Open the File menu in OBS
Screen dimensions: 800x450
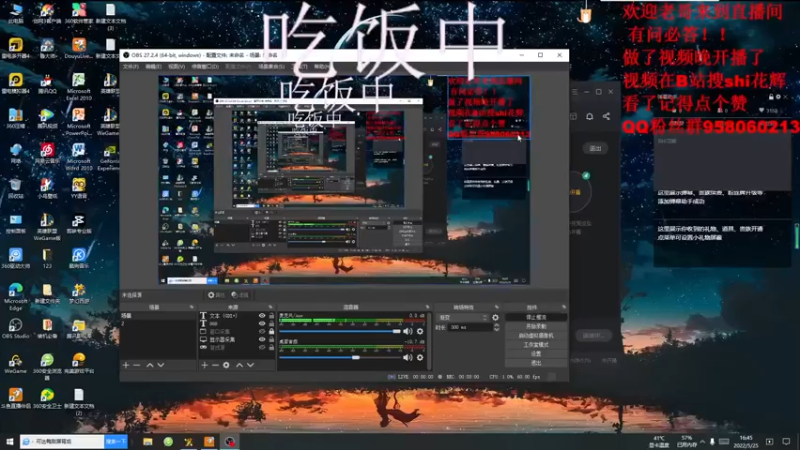pos(131,67)
